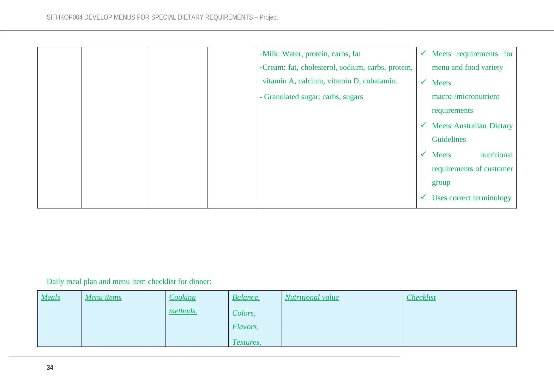Click the 'Cooking' column header word
The height and width of the screenshot is (392, 554).
[182, 298]
